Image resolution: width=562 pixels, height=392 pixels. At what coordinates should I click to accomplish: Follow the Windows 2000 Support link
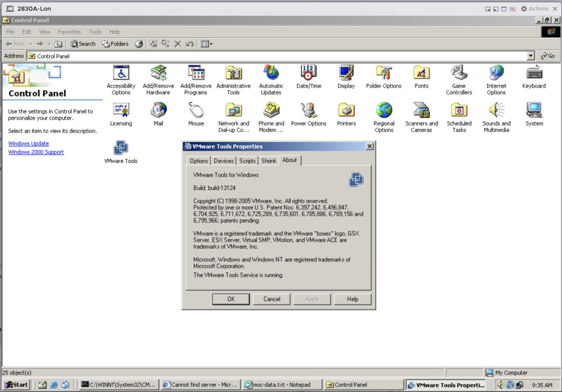[36, 152]
